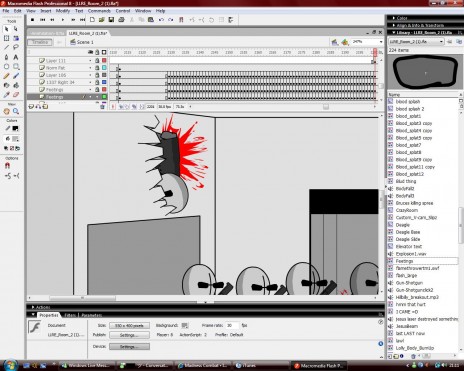Toggle lock on Layer 105
Image resolution: width=464 pixels, height=371 pixels.
pyautogui.click(x=97, y=75)
